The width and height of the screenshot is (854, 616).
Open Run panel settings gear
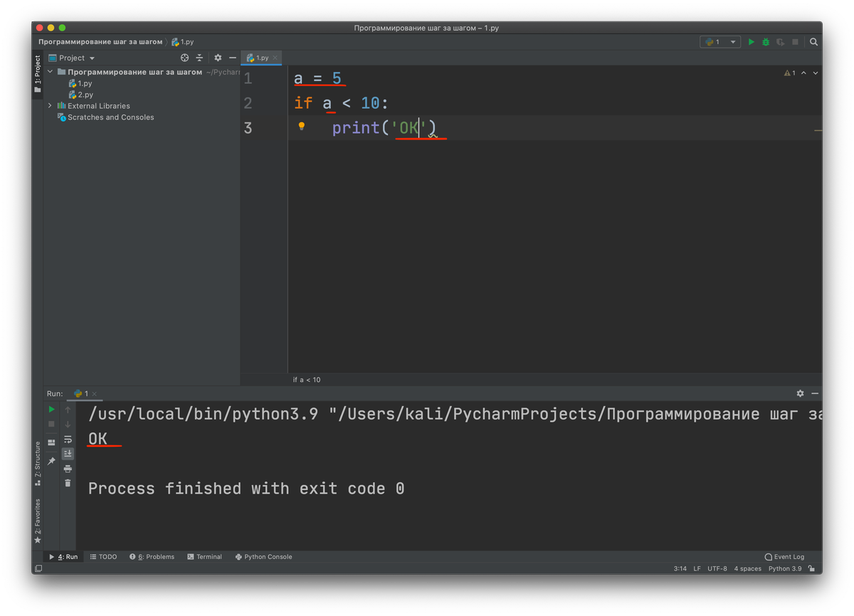[x=800, y=393]
